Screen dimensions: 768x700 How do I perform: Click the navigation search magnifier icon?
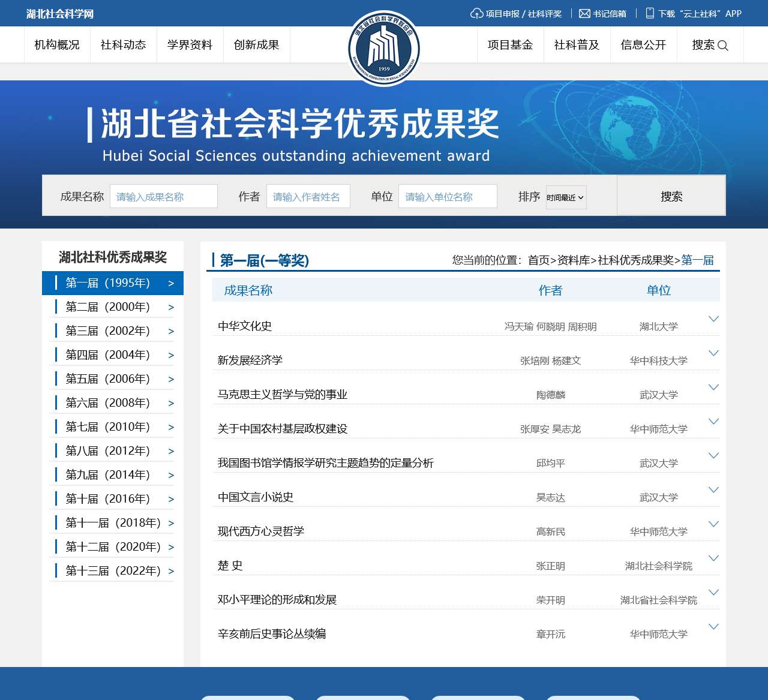[x=724, y=45]
